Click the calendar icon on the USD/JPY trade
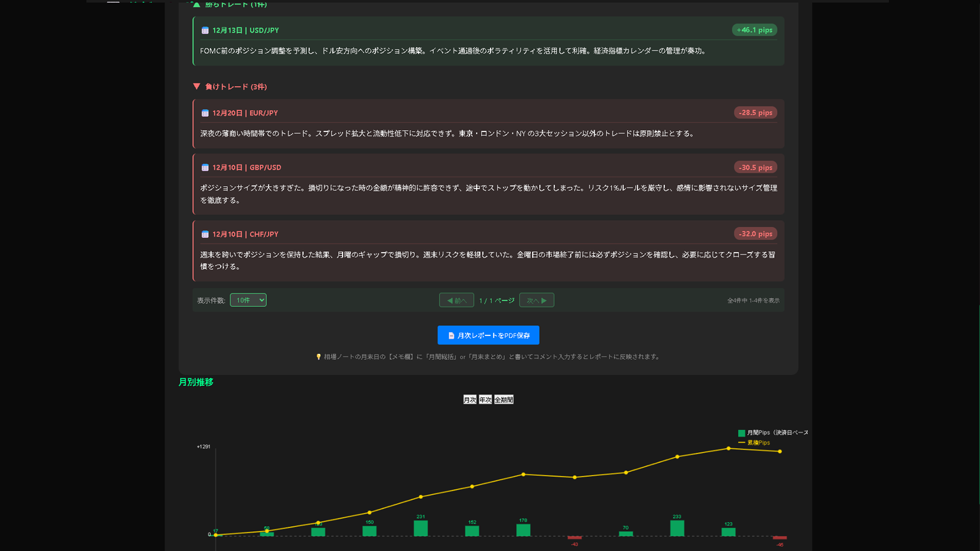This screenshot has height=551, width=980. (205, 31)
